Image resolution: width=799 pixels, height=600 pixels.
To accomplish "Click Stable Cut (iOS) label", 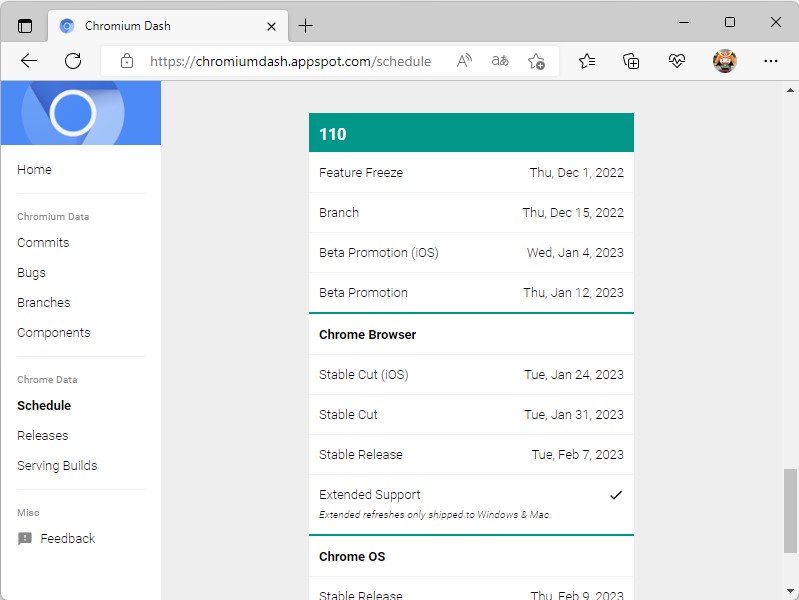I will [364, 374].
